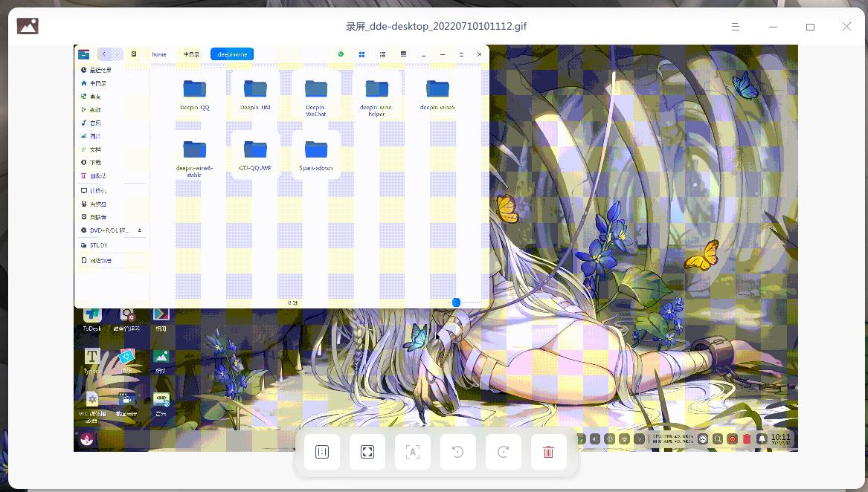Click the .deepinwine breadcrumb in the GIF
868x492 pixels.
(x=232, y=54)
